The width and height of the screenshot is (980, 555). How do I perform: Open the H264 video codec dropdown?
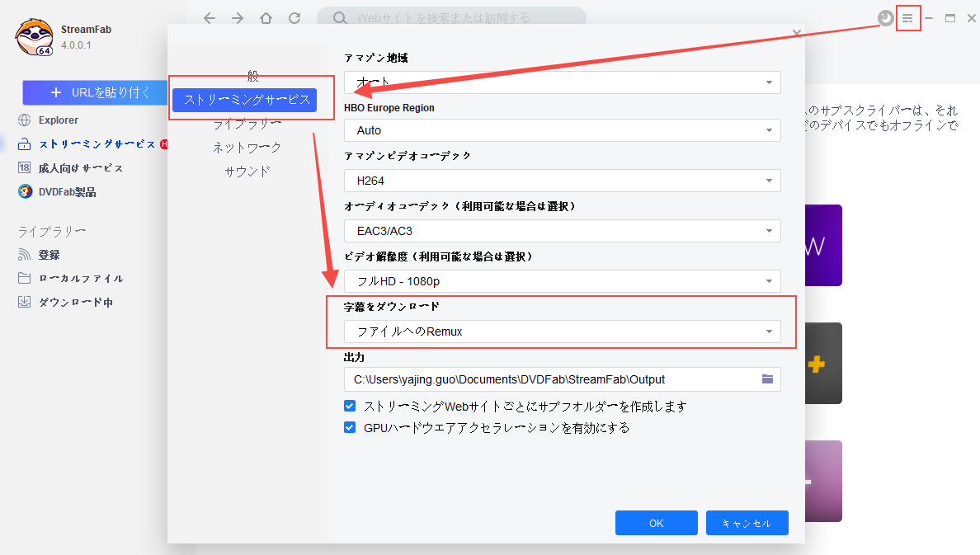coord(562,181)
